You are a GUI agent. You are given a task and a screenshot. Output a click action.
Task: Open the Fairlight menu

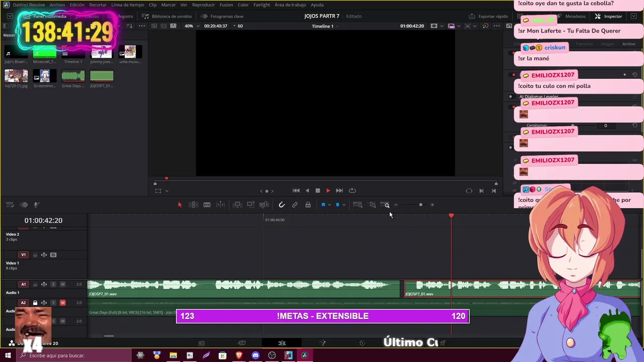(x=262, y=5)
